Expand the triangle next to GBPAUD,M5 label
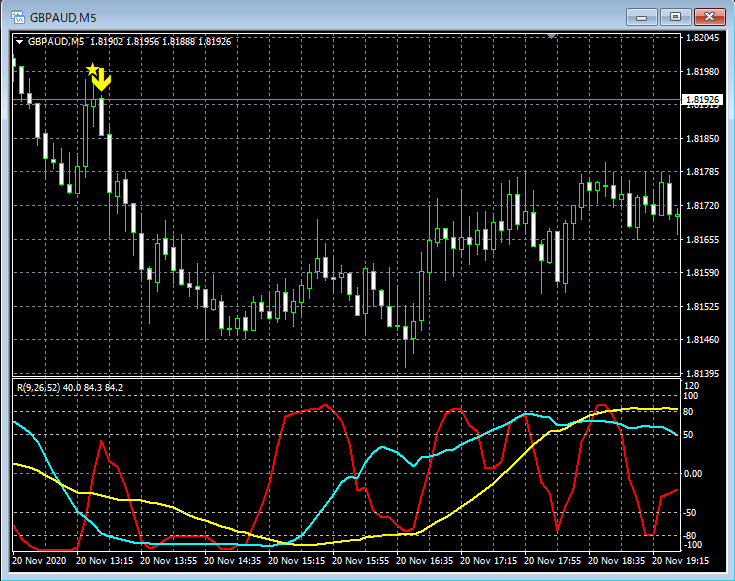735x581 pixels. click(19, 42)
